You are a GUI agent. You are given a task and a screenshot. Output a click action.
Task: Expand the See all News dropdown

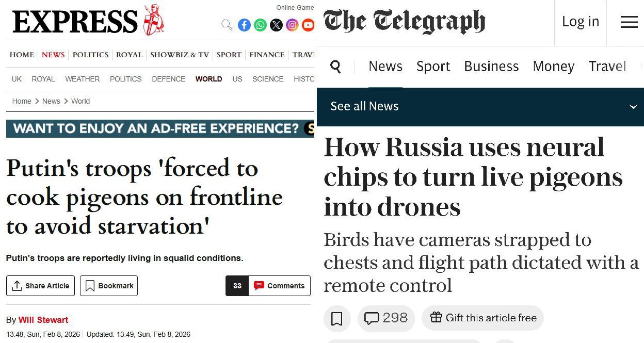click(634, 107)
